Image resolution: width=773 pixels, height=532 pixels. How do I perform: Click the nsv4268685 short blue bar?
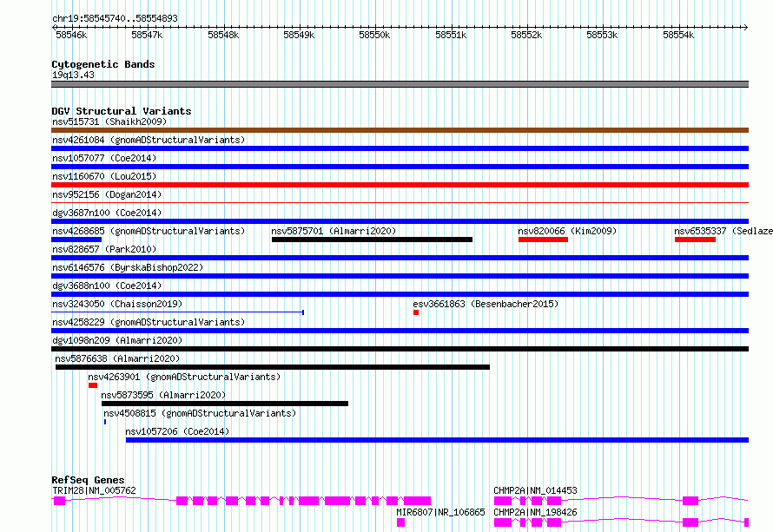coord(76,240)
